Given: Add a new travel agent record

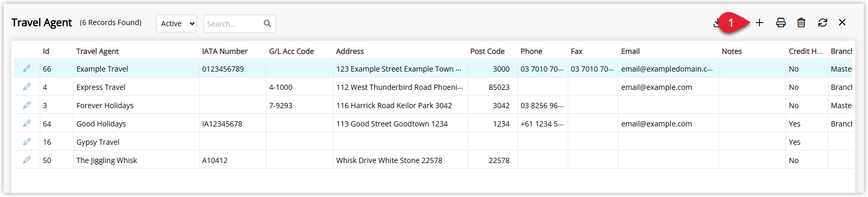Looking at the screenshot, I should pyautogui.click(x=759, y=22).
